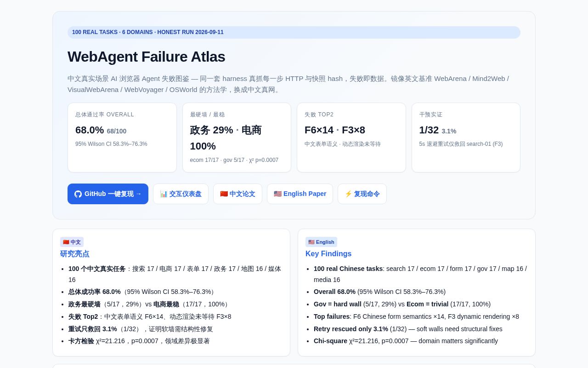Click the 1/32 intervention value
Screen dimensions: 588x368
(x=429, y=130)
